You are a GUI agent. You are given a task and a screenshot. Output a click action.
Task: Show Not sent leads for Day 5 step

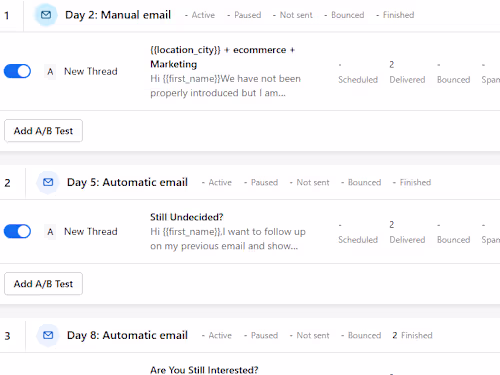point(310,182)
